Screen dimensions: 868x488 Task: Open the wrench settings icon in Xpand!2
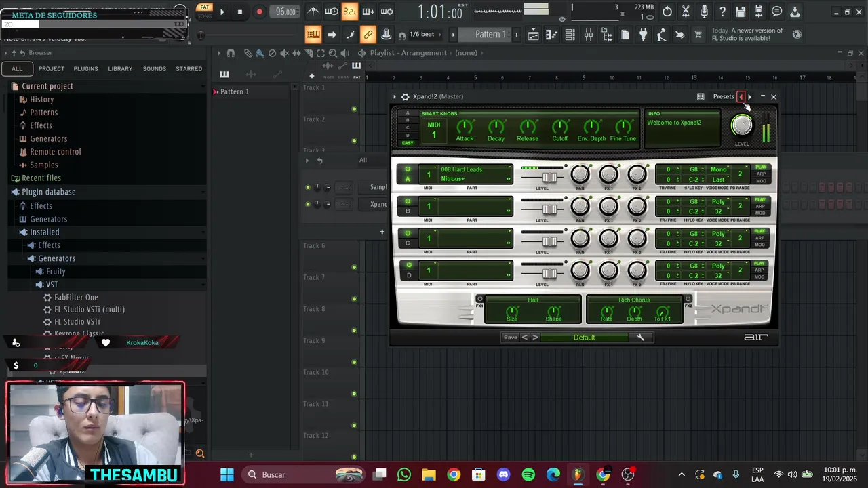tap(640, 337)
